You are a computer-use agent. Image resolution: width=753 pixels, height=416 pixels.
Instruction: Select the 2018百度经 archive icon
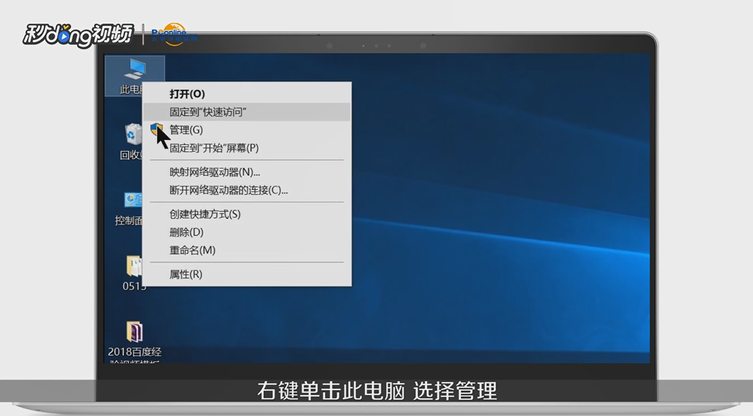[x=134, y=332]
